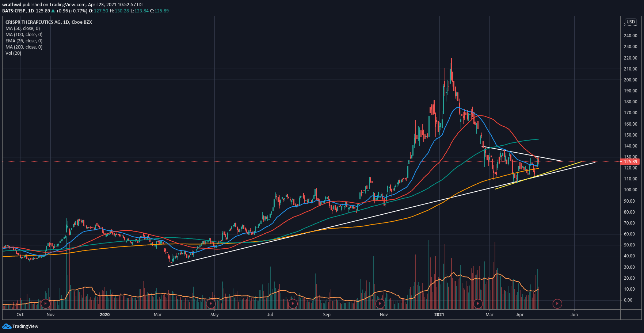Click the 200.00 price axis label
Viewport: 644px width, 333px height.
coord(631,80)
